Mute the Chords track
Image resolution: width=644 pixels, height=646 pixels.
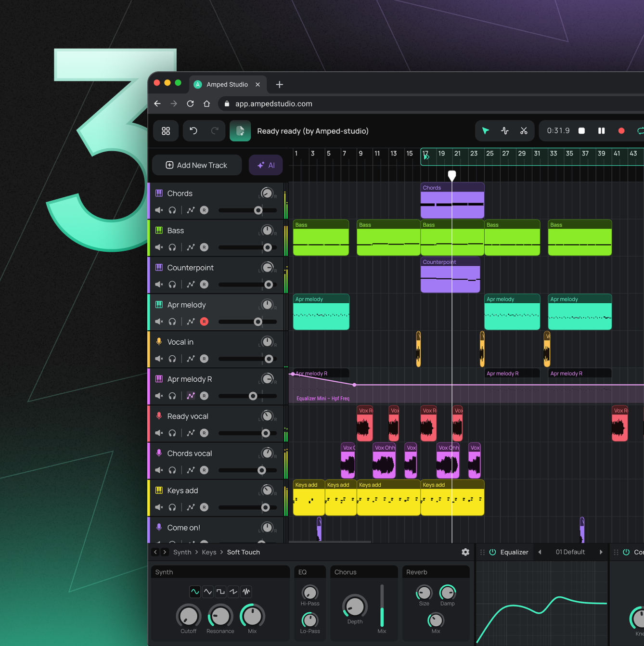coord(159,210)
